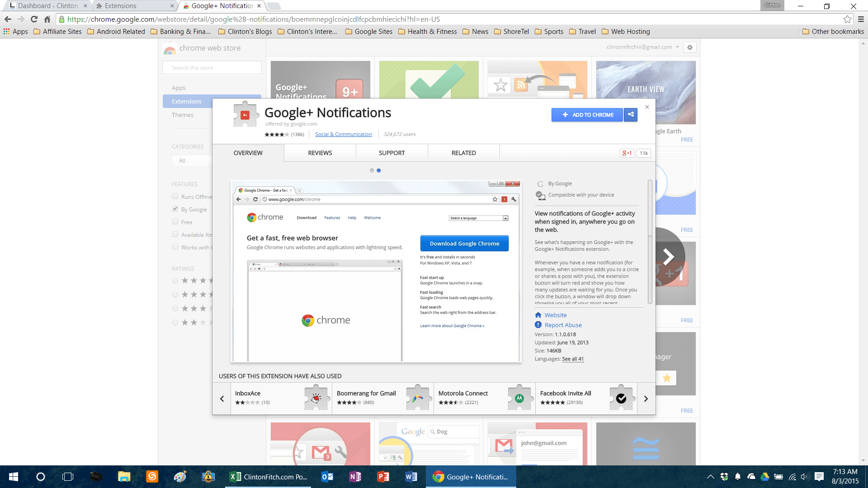Click the Google +1 button
Screen dimensions: 868x488
627,153
